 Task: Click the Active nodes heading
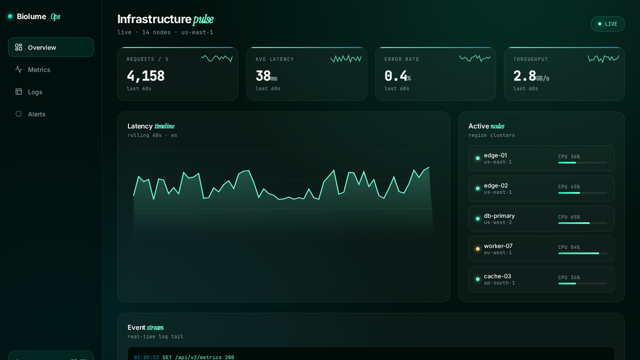pyautogui.click(x=486, y=126)
